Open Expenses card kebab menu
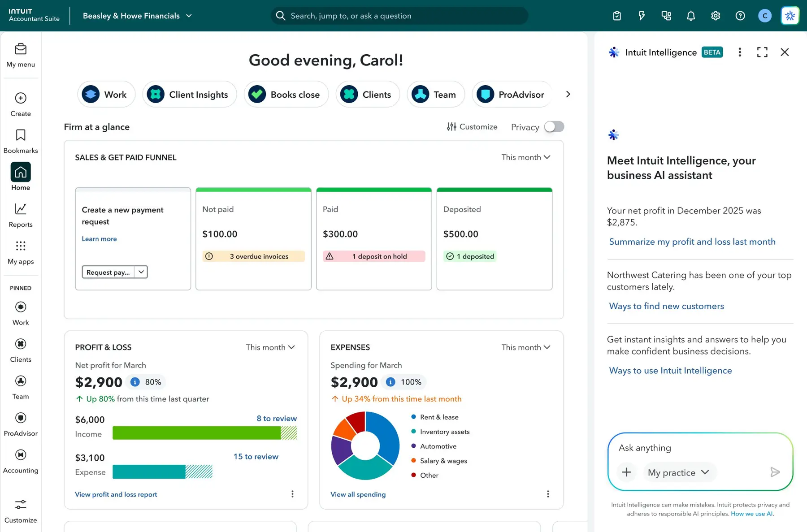 (548, 494)
